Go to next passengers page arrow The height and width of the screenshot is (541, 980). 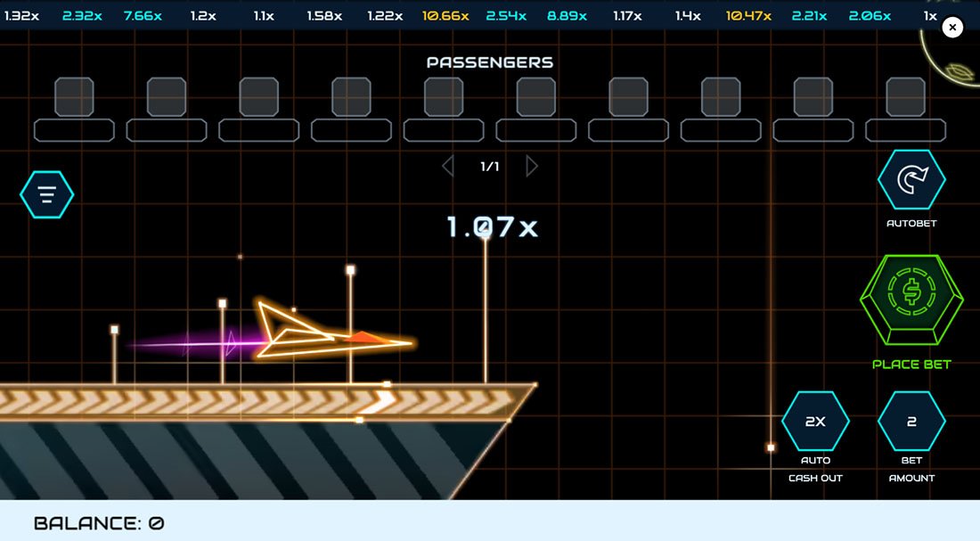(x=531, y=167)
